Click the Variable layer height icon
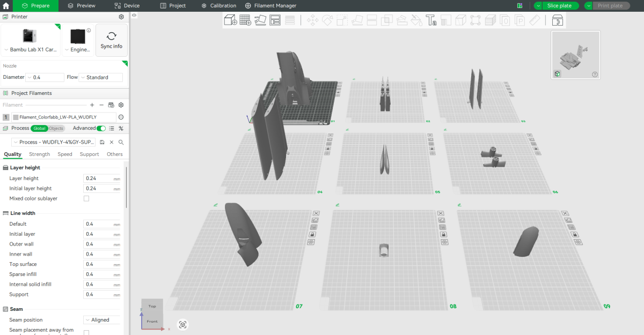 290,20
